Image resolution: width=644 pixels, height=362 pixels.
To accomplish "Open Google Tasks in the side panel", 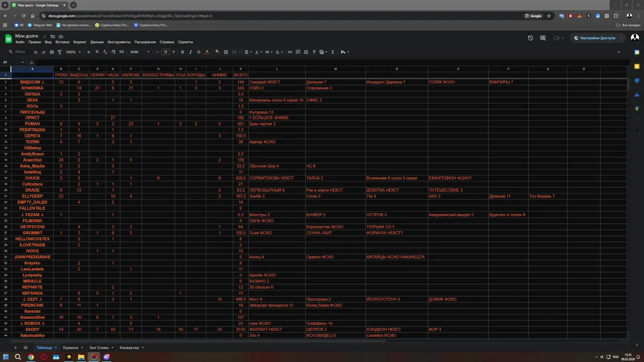I will [x=637, y=80].
